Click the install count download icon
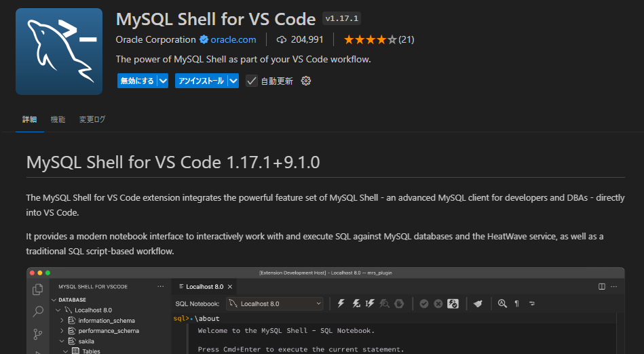The width and height of the screenshot is (644, 354). pyautogui.click(x=282, y=39)
